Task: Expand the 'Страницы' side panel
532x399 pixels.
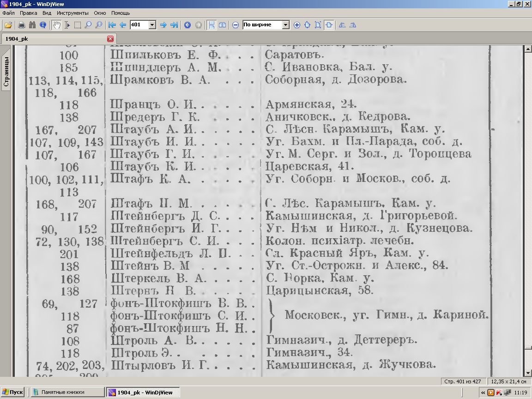Action: (6, 72)
